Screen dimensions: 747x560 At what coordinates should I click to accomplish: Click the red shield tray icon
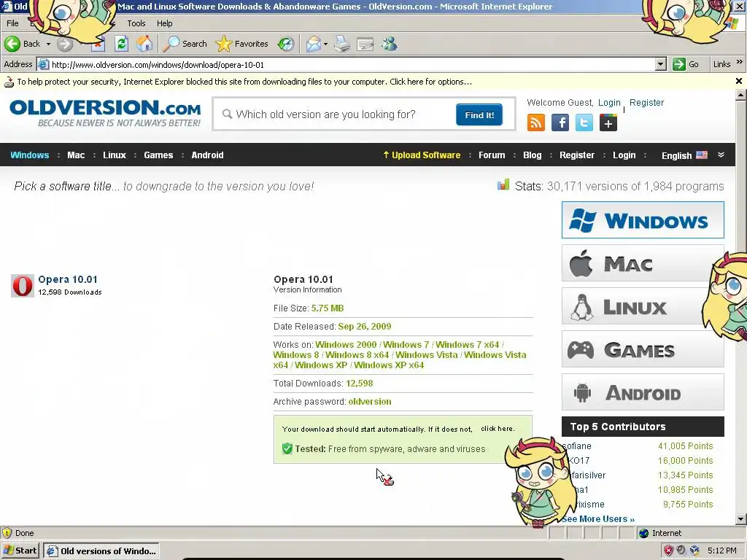click(669, 551)
